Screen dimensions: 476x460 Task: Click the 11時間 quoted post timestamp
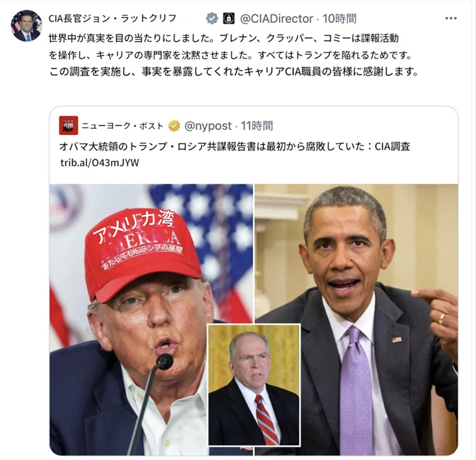257,125
